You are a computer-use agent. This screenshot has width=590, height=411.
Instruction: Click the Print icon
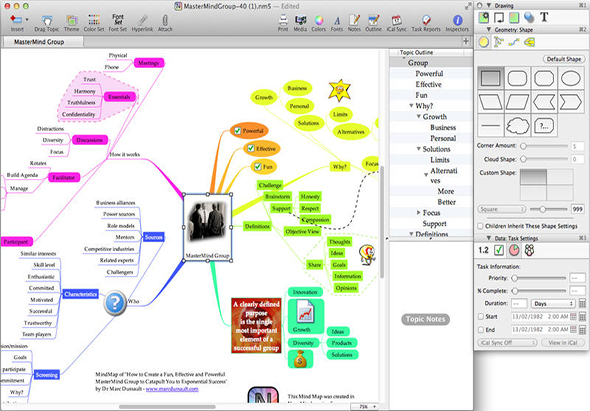[283, 23]
